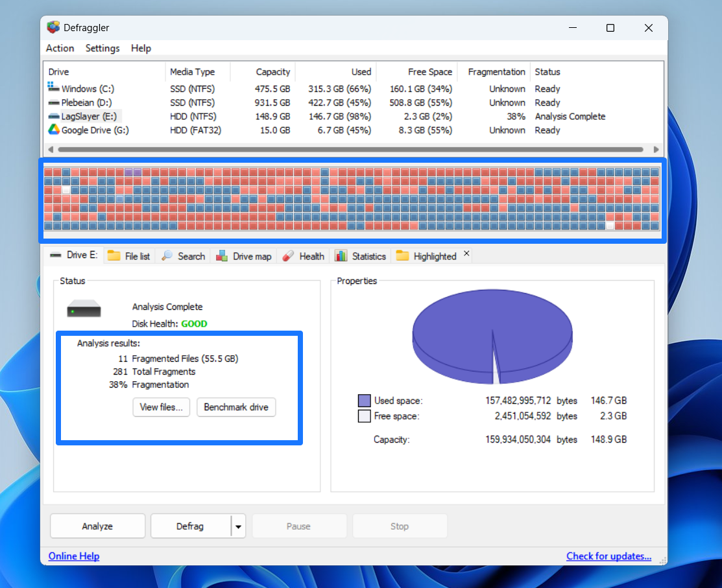Open the Defrag split-button dropdown arrow
This screenshot has width=722, height=588.
238,526
